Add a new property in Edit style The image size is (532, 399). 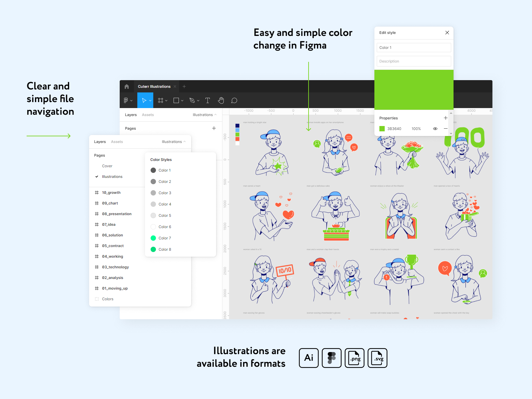pyautogui.click(x=446, y=118)
